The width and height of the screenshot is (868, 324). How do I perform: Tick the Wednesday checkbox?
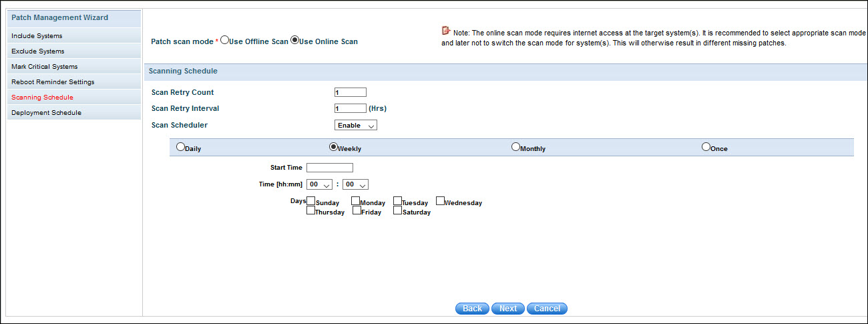(440, 200)
